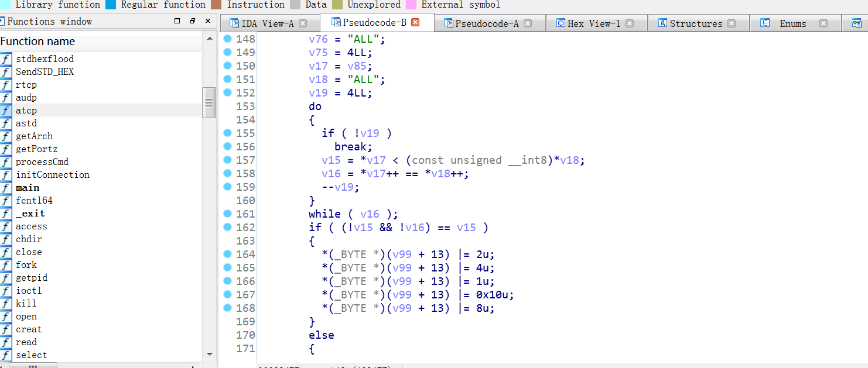
Task: Click the Structures tab icon
Action: click(x=662, y=23)
